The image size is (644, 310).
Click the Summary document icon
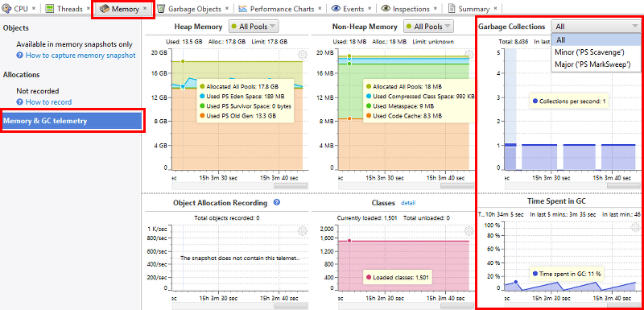tap(452, 8)
